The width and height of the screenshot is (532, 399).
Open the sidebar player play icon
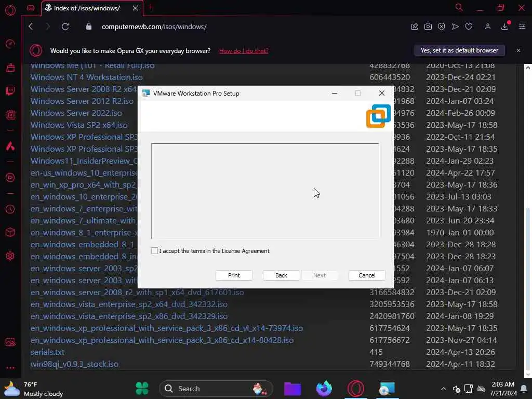[x=10, y=178]
